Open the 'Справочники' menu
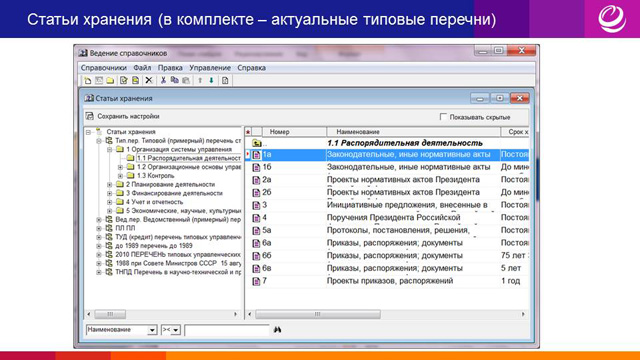 pyautogui.click(x=104, y=68)
